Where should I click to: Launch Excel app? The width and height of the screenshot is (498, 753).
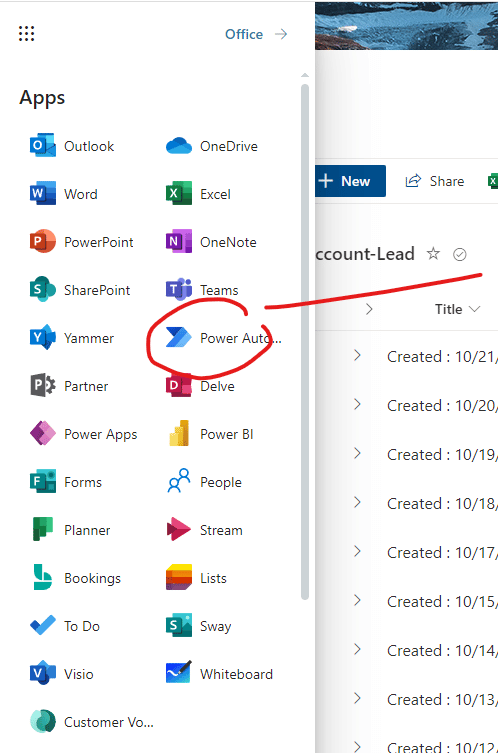tap(198, 194)
